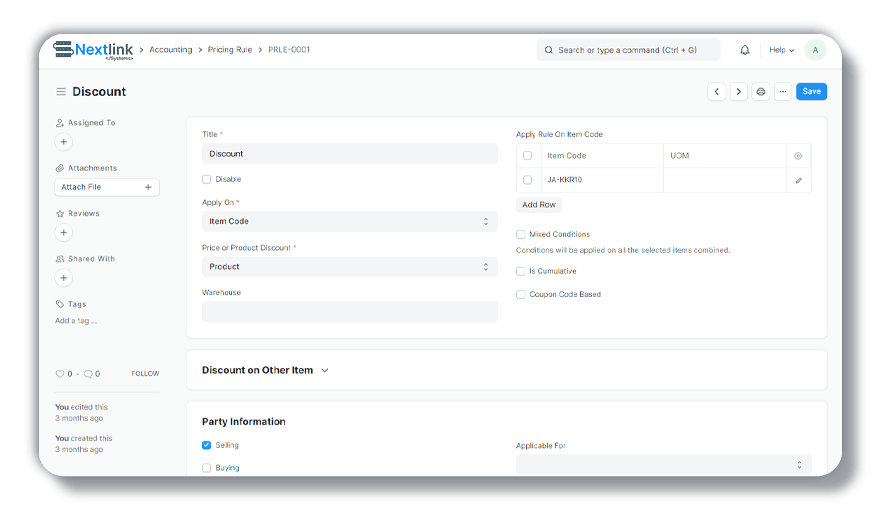Click Add Row button
Image resolution: width=881 pixels, height=511 pixels.
[x=539, y=205]
